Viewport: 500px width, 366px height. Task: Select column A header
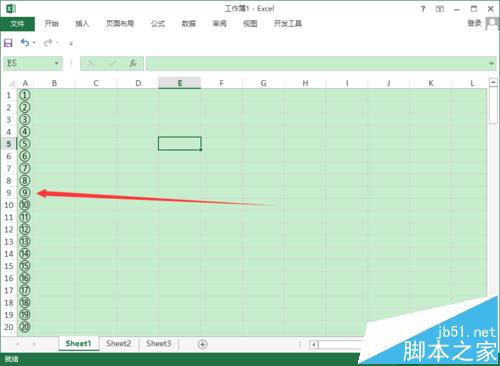coord(25,83)
